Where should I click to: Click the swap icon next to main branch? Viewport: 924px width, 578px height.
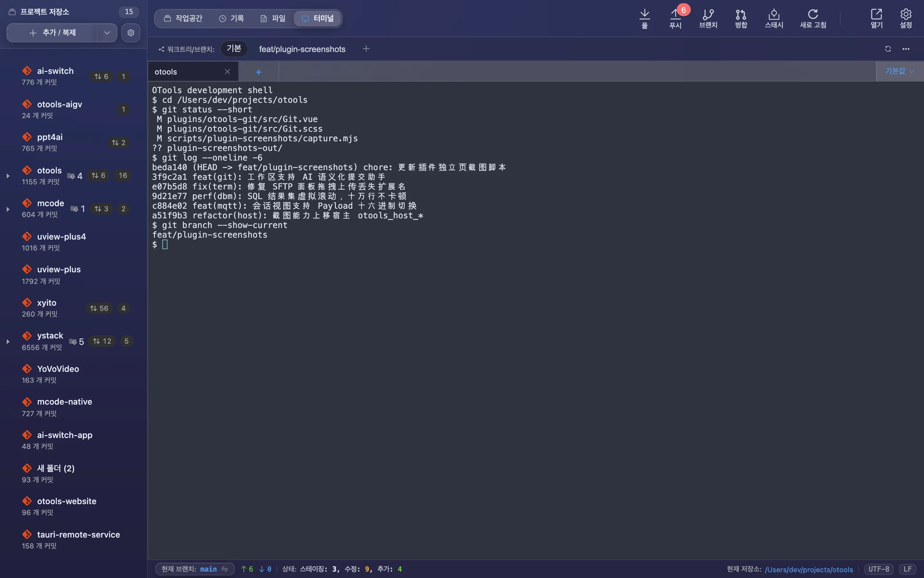pyautogui.click(x=225, y=569)
